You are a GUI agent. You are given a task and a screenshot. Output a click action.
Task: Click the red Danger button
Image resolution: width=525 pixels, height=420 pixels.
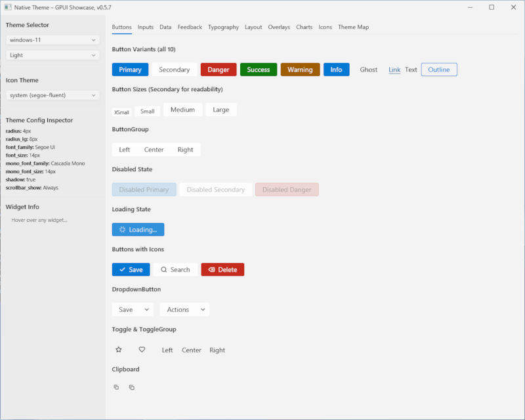click(219, 70)
